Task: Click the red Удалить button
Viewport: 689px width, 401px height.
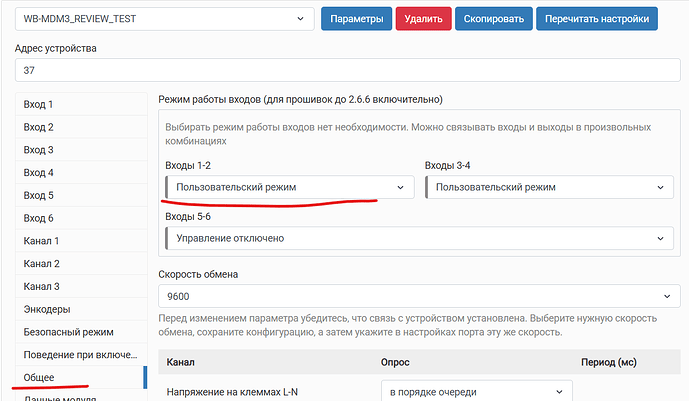Action: [x=423, y=19]
